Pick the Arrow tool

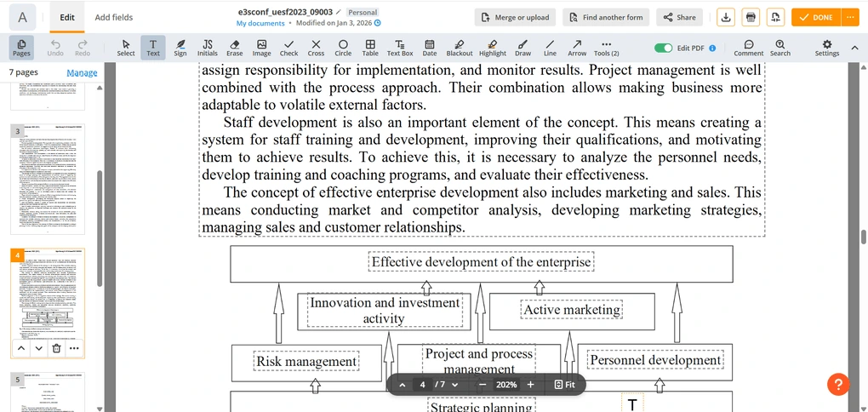click(x=577, y=48)
